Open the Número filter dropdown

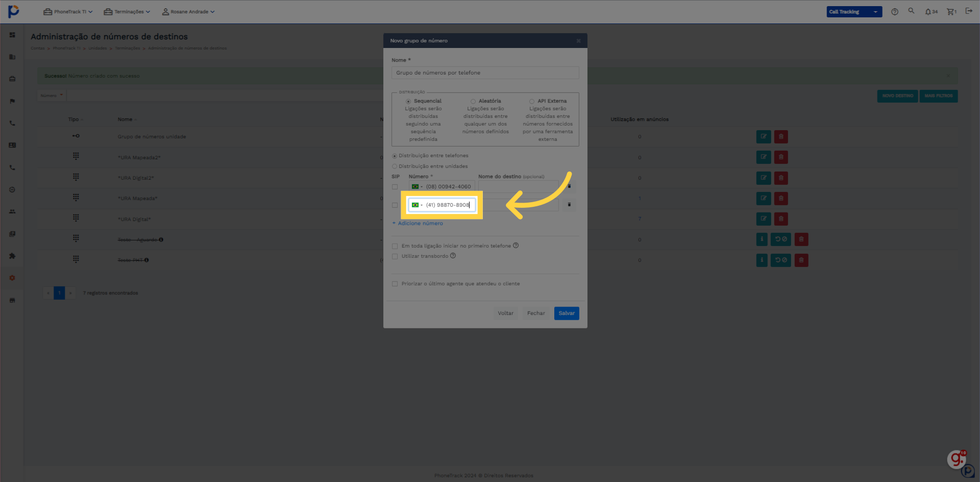pos(52,95)
